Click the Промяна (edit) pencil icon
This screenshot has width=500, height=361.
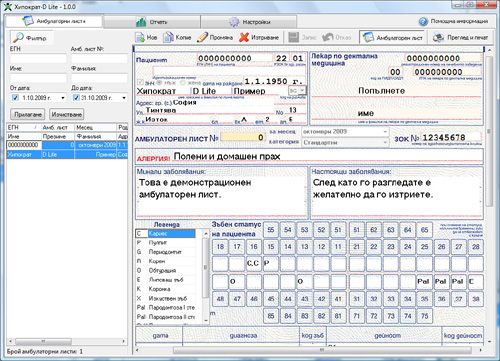(x=202, y=37)
